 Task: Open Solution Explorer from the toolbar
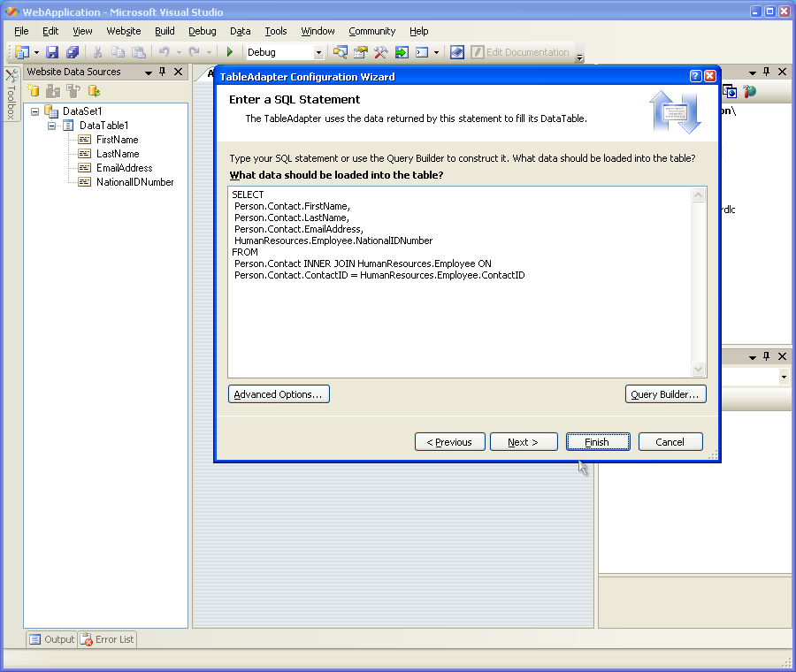click(340, 53)
